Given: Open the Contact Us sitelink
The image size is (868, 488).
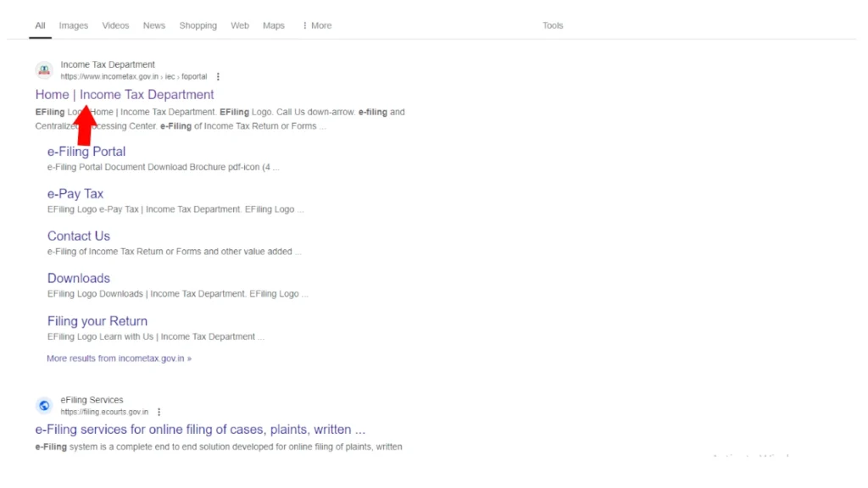Looking at the screenshot, I should tap(79, 236).
